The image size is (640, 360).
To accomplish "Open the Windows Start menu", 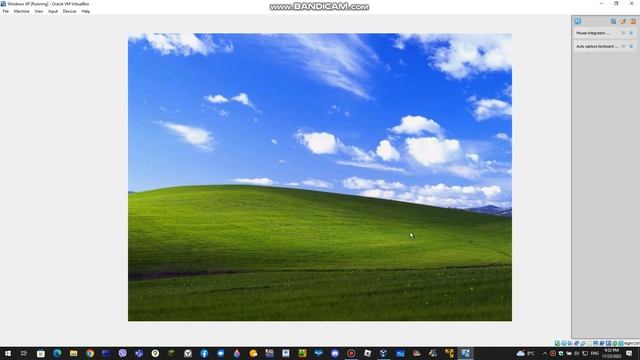I will 8,353.
